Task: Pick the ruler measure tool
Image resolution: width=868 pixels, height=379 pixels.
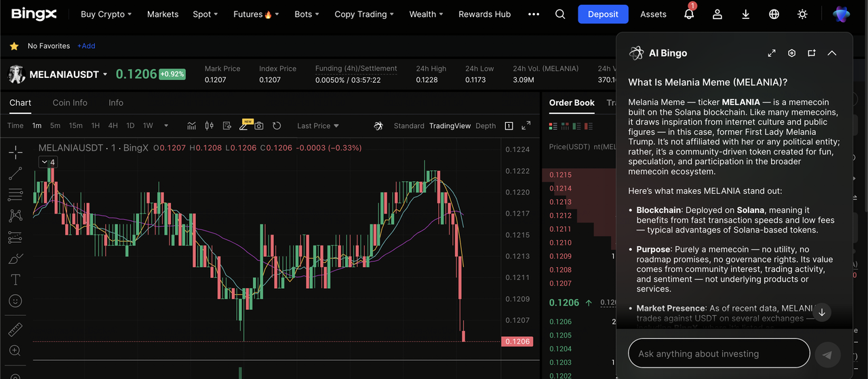Action: 15,330
